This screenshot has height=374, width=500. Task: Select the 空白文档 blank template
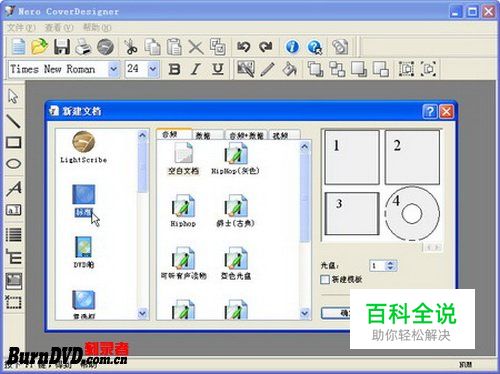183,159
